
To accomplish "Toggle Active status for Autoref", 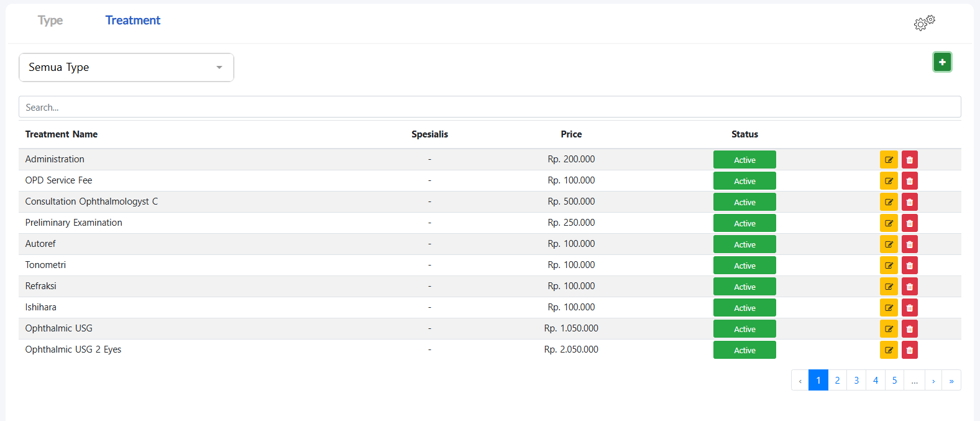I will pyautogui.click(x=744, y=244).
